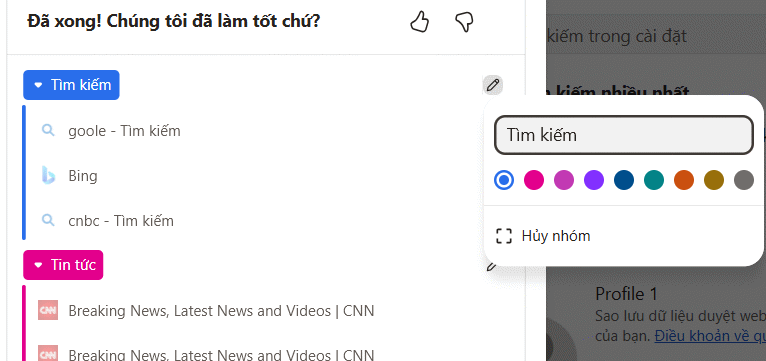The height and width of the screenshot is (361, 766).
Task: Choose the pink group color
Action: point(534,180)
